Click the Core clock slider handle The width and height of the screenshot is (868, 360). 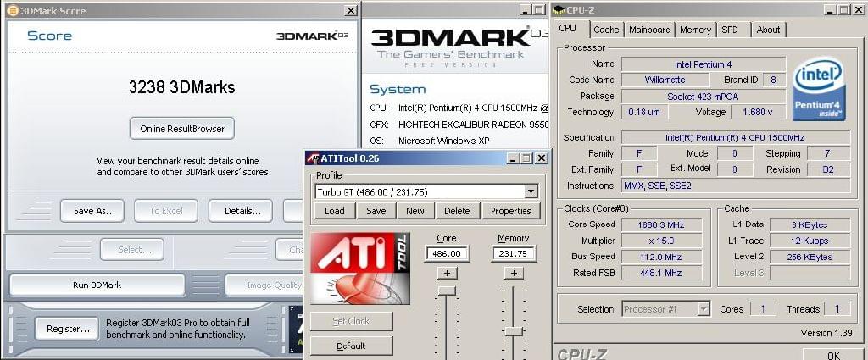point(447,291)
